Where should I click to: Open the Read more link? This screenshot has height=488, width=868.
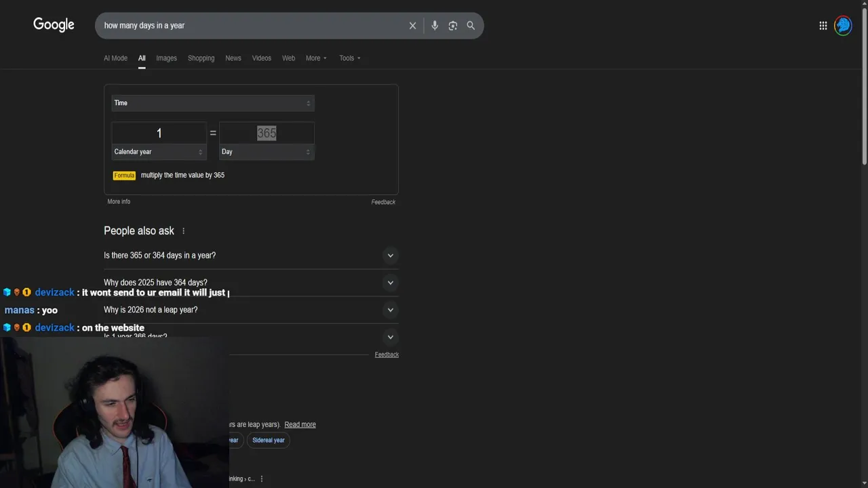coord(300,424)
